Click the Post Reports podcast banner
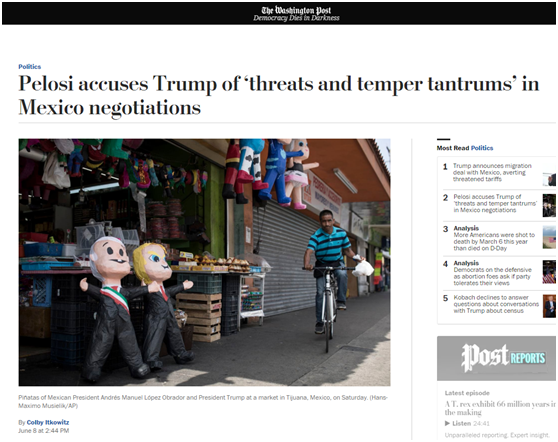 496,358
